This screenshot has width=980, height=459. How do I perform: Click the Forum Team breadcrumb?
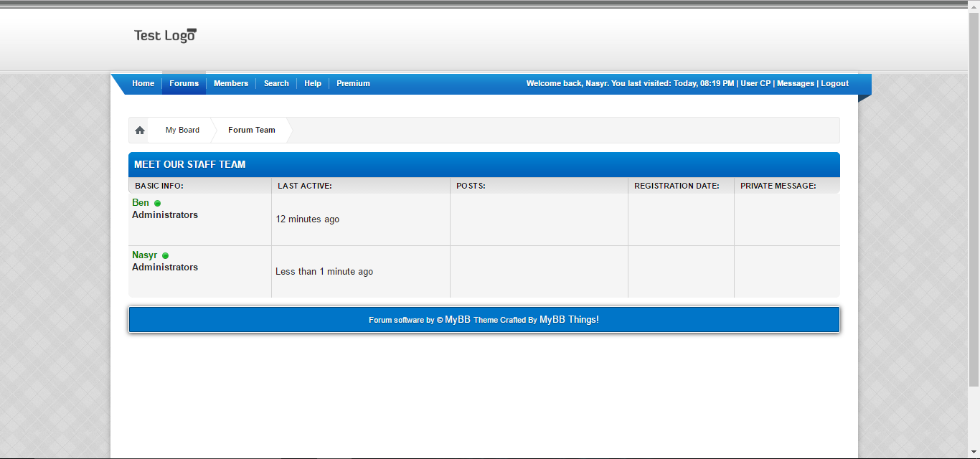point(252,131)
